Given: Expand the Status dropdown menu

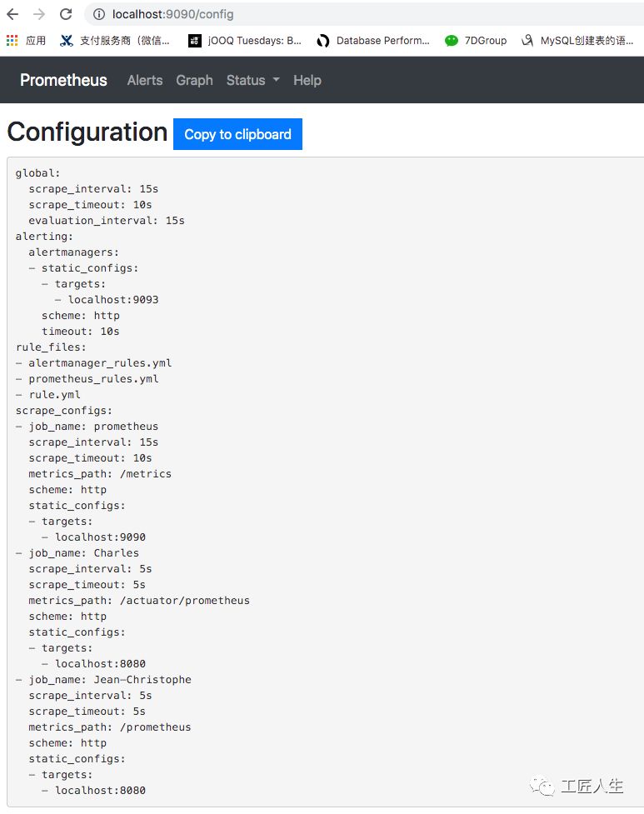Looking at the screenshot, I should click(x=252, y=80).
